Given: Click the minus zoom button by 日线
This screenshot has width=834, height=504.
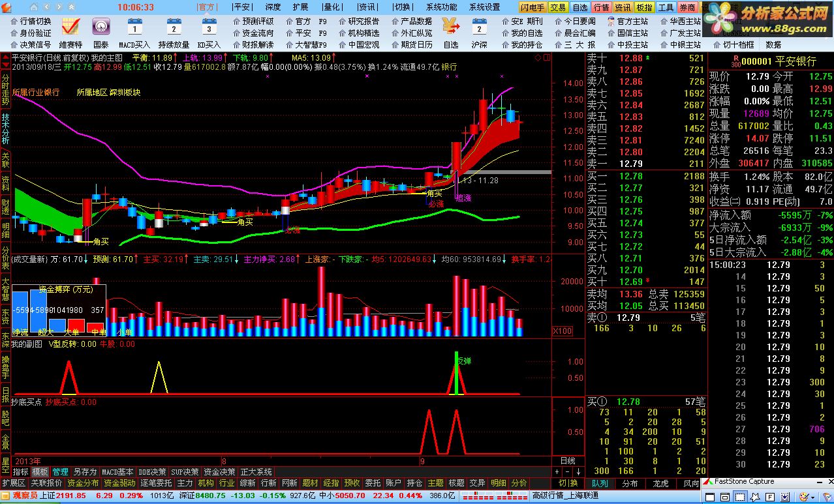Looking at the screenshot, I should [x=567, y=471].
